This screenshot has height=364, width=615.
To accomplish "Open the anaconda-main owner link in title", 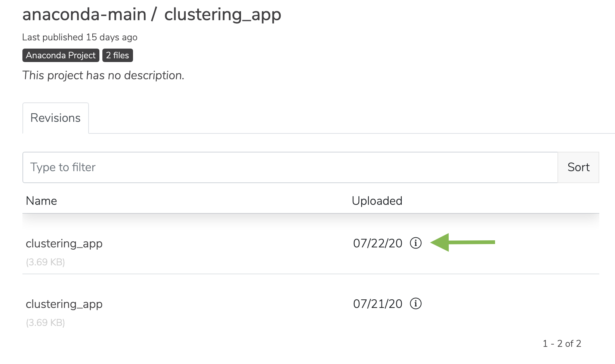I will point(84,15).
